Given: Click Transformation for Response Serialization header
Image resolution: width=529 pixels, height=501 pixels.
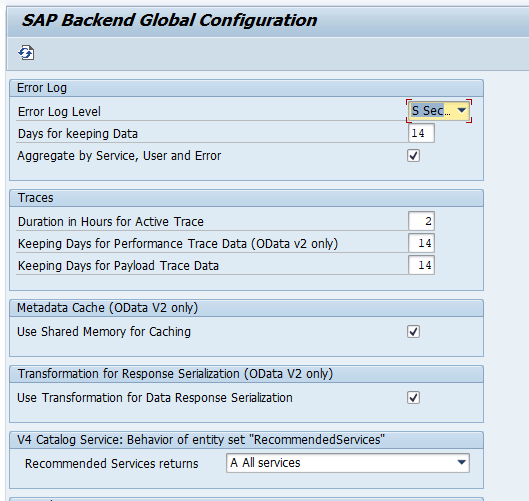Looking at the screenshot, I should [246, 374].
